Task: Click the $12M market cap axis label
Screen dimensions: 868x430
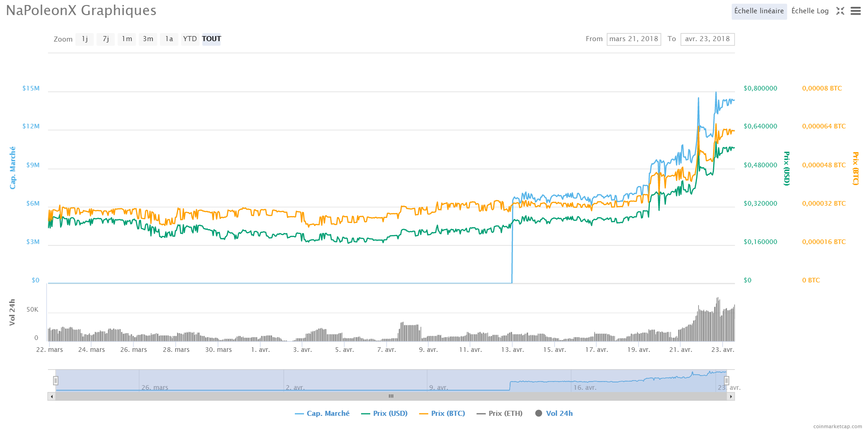Action: coord(31,126)
